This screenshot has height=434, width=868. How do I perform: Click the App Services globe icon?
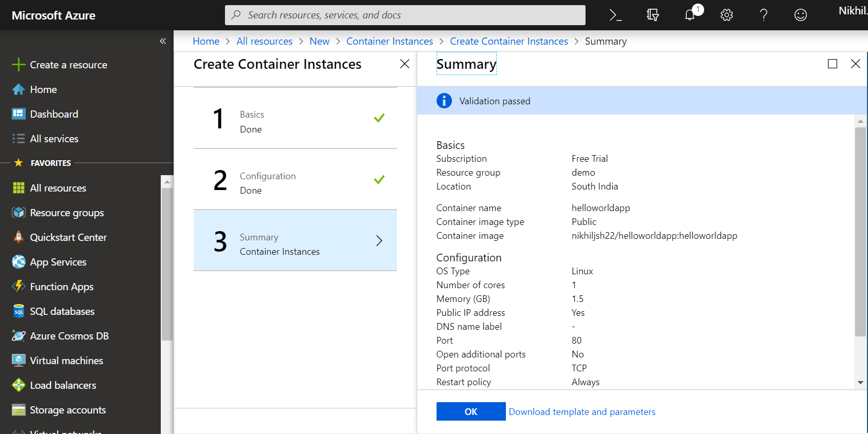[x=18, y=262]
